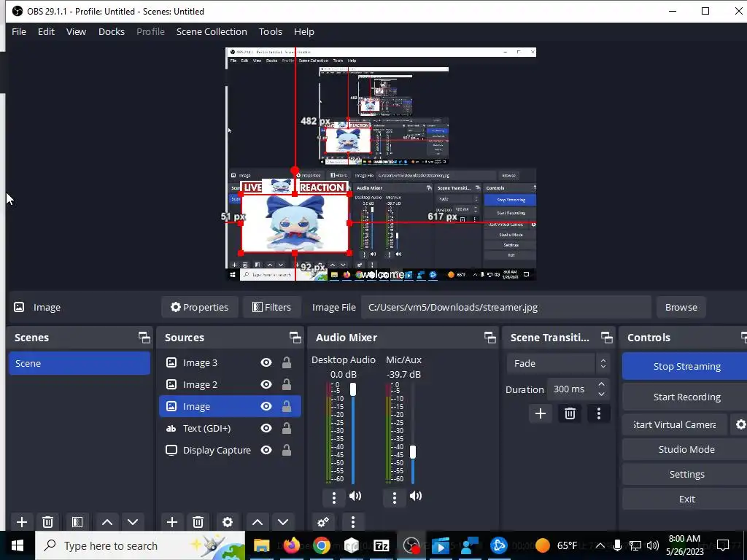Click Desktop Audio volume slider handle
Viewport: 747px width, 560px height.
pos(353,389)
